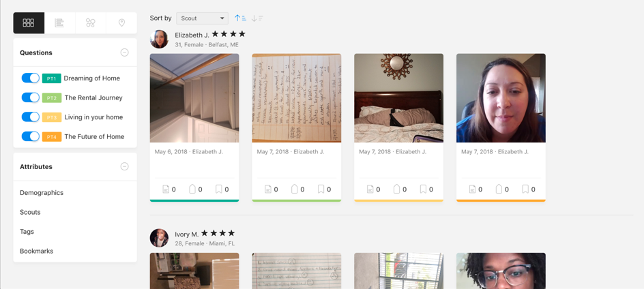This screenshot has height=289, width=644.
Task: Open Elizabeth's selfie video entry
Action: (501, 98)
